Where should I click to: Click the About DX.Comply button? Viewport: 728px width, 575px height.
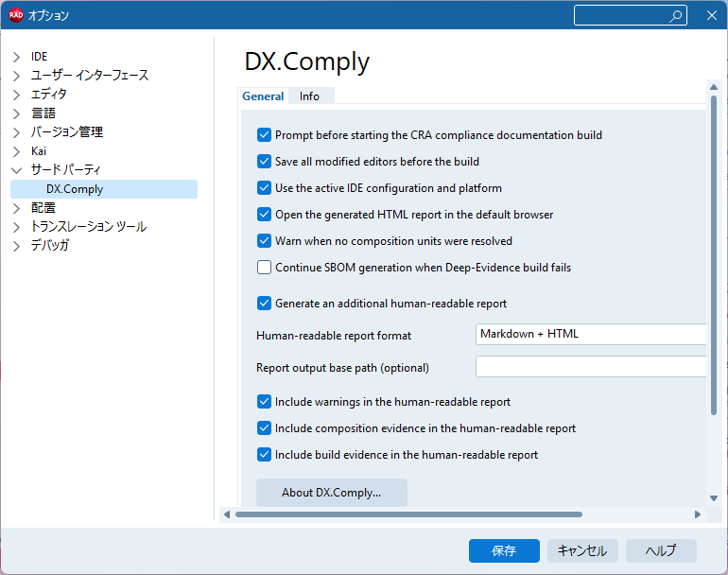332,493
